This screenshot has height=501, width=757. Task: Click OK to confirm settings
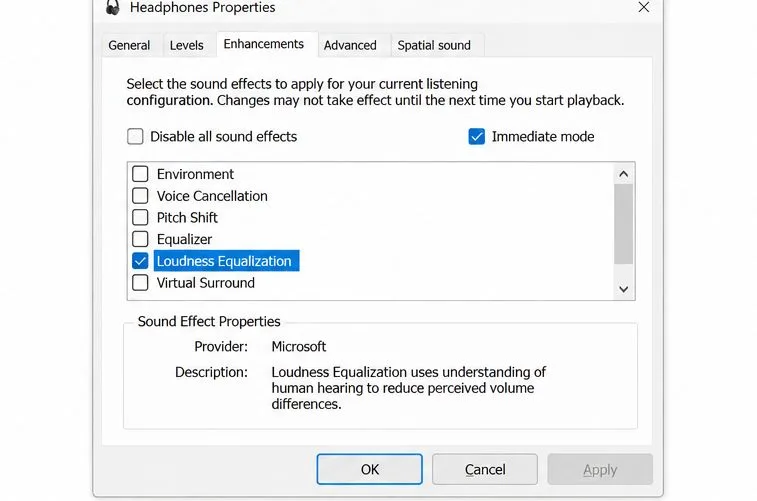point(369,469)
